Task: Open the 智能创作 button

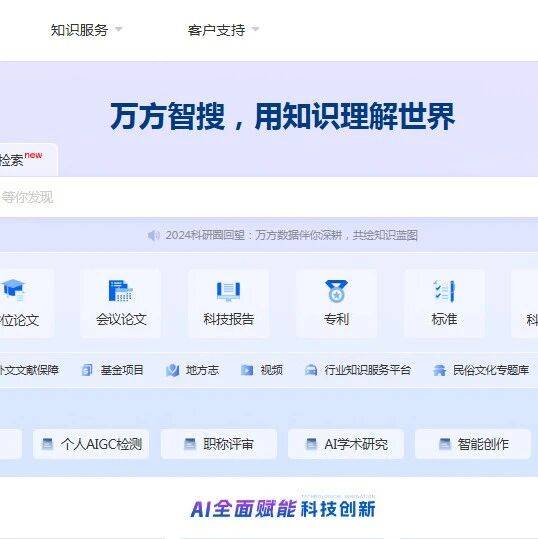Action: (x=473, y=444)
